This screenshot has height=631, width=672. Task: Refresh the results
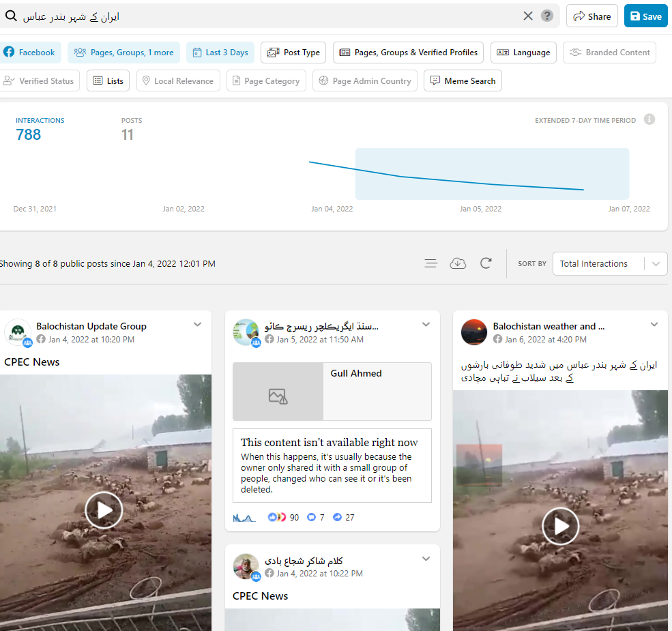486,263
